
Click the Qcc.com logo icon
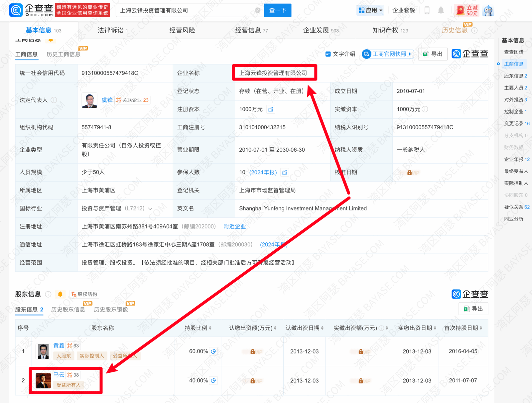tap(16, 10)
